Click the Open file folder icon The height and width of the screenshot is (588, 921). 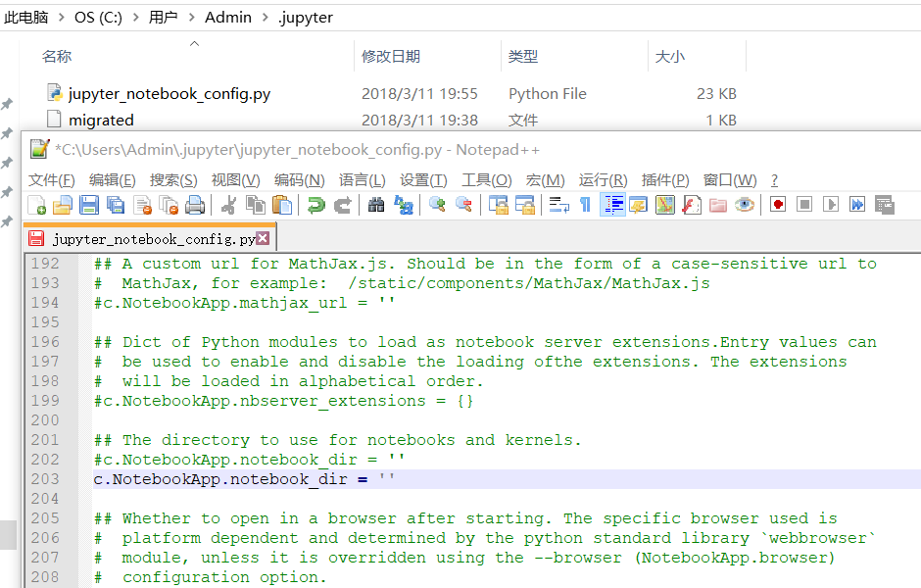point(63,205)
